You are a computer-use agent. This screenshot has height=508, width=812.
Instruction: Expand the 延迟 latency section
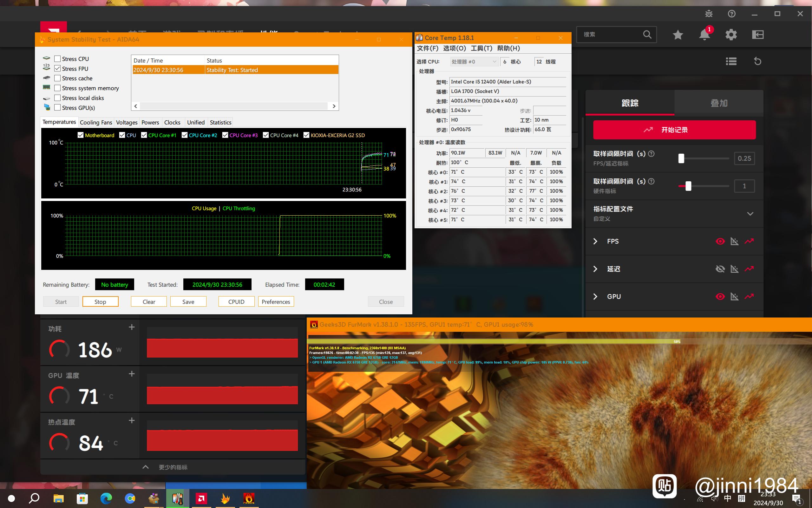click(595, 269)
